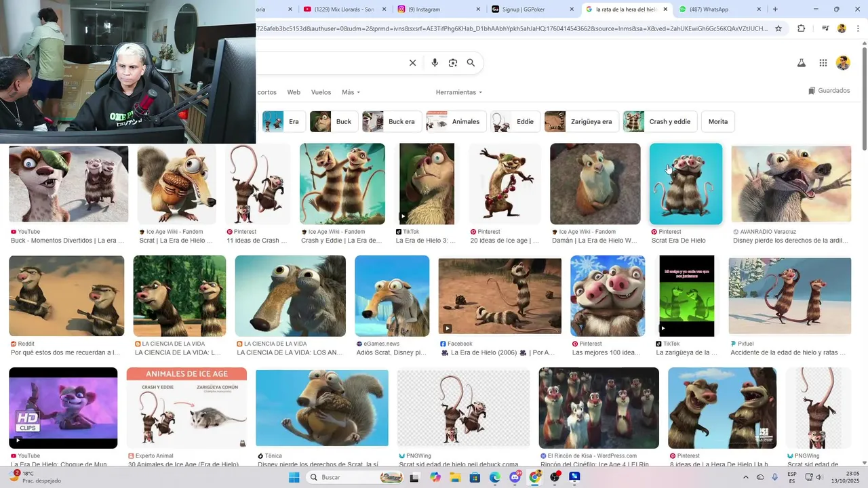The width and height of the screenshot is (868, 488).
Task: Close the Instagram tab
Action: pyautogui.click(x=478, y=9)
